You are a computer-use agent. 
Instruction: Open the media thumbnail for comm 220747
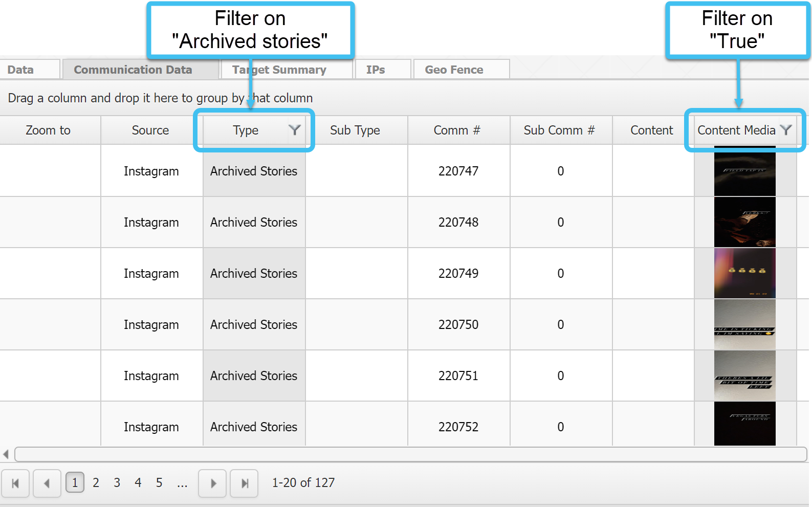744,171
